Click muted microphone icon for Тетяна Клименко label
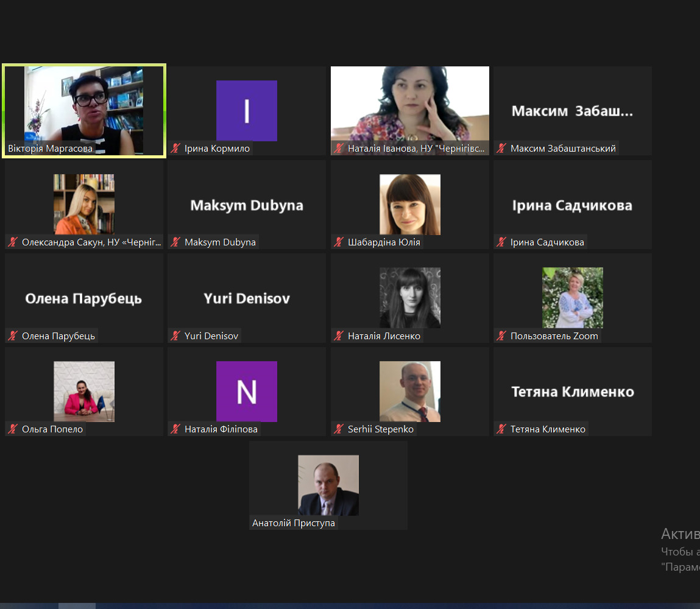The width and height of the screenshot is (700, 609). (502, 429)
